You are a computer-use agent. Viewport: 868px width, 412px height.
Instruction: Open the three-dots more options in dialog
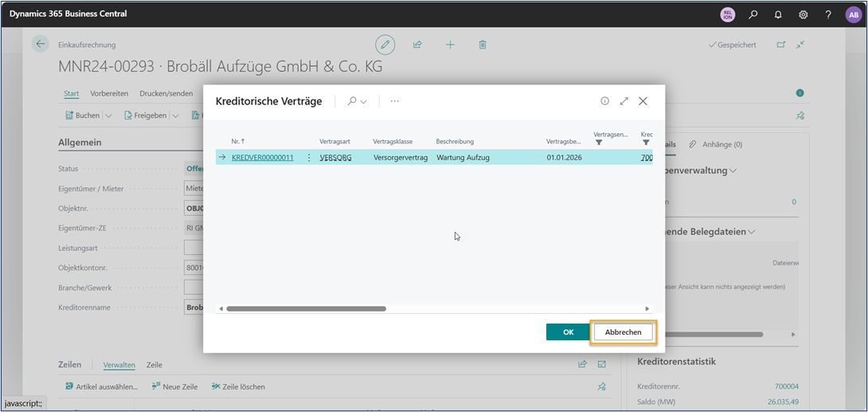coord(395,101)
